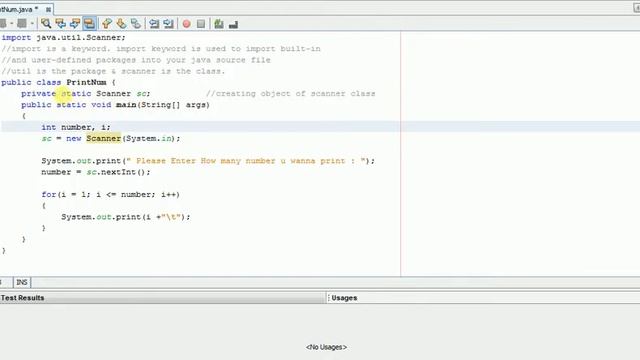
Task: Click comment '//creating object of scanner class'
Action: tap(290, 93)
